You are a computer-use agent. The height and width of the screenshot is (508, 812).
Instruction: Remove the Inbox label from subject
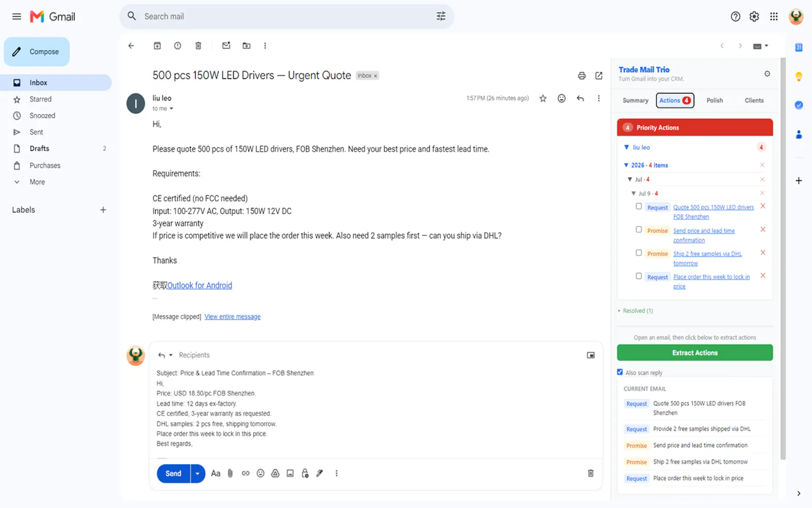tap(376, 76)
